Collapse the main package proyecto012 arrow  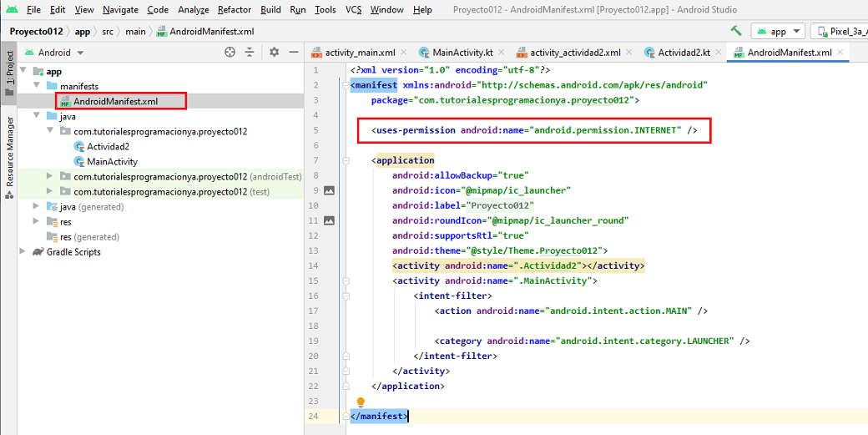[x=50, y=130]
